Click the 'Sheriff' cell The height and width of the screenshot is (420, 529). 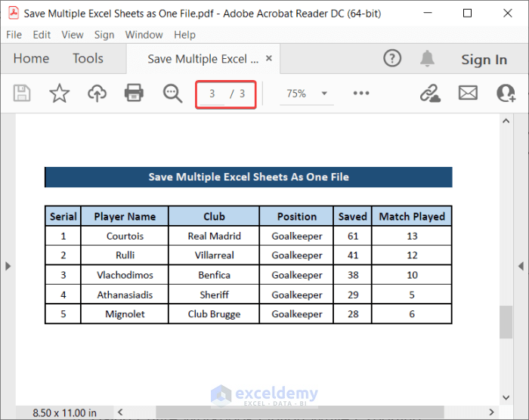pyautogui.click(x=214, y=295)
